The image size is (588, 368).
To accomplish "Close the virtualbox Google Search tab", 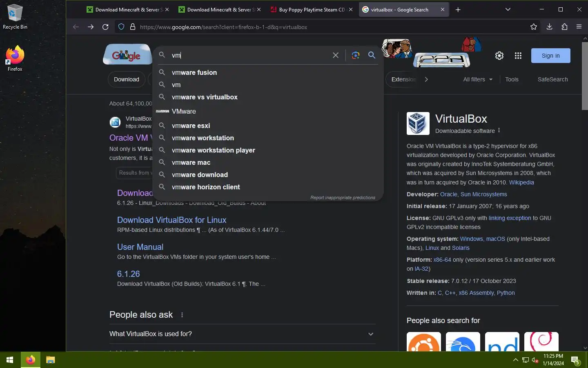I will 443,9.
